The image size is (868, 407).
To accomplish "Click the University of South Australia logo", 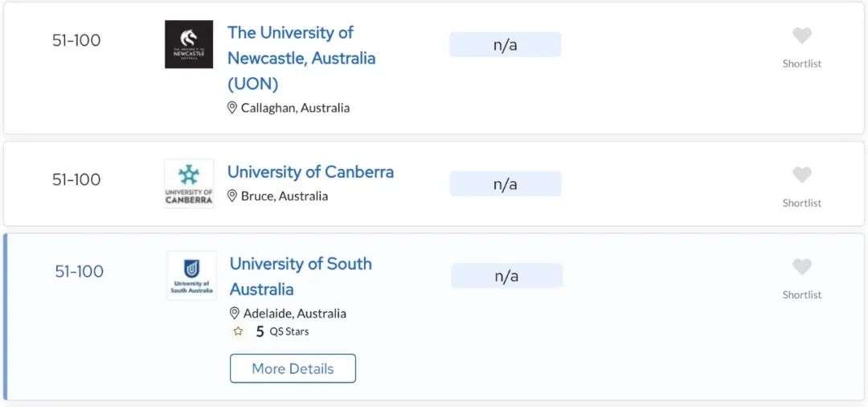I will tap(191, 276).
